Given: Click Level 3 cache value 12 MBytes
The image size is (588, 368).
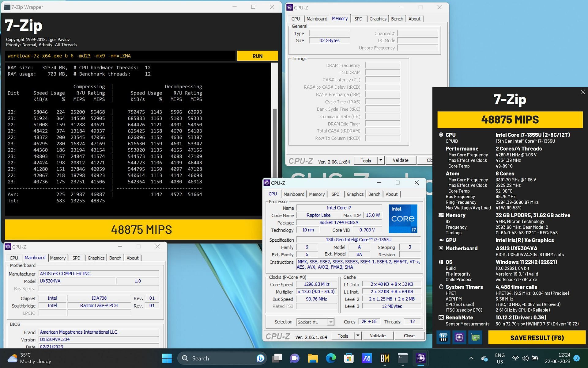Looking at the screenshot, I should pos(392,306).
